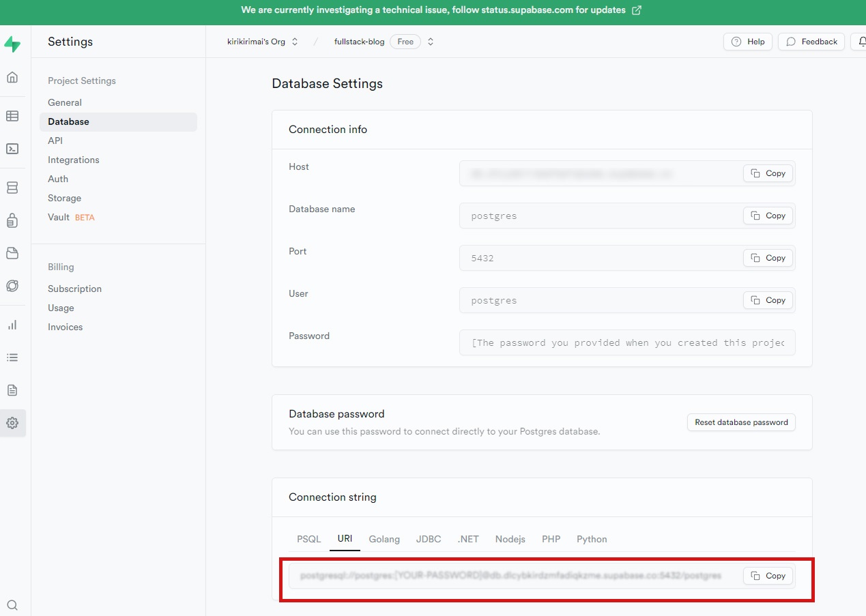Open the Home icon in sidebar

(x=12, y=77)
